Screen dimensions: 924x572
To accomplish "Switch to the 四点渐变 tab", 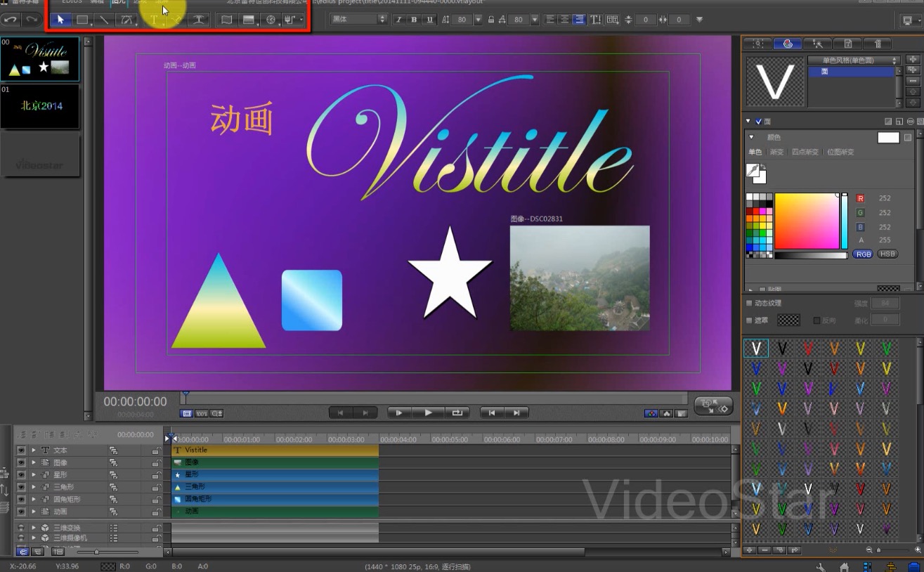I will pos(805,152).
